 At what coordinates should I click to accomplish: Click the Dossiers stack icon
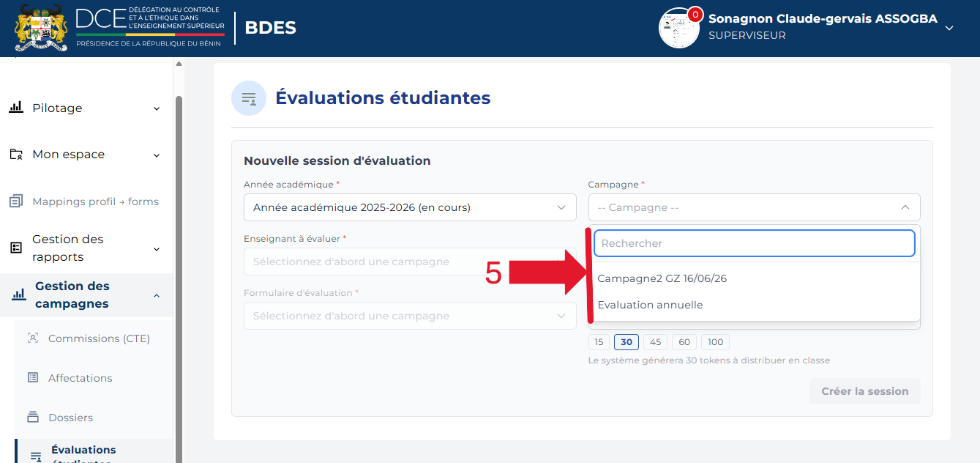pos(32,418)
